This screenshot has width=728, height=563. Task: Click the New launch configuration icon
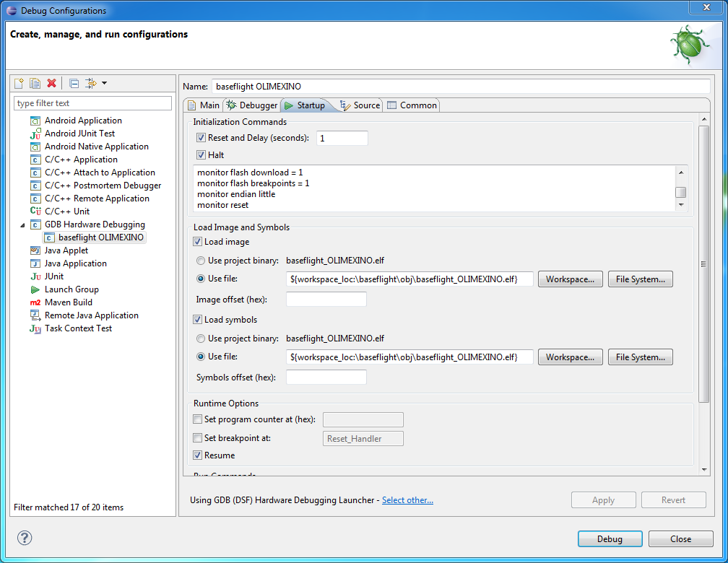tap(19, 83)
